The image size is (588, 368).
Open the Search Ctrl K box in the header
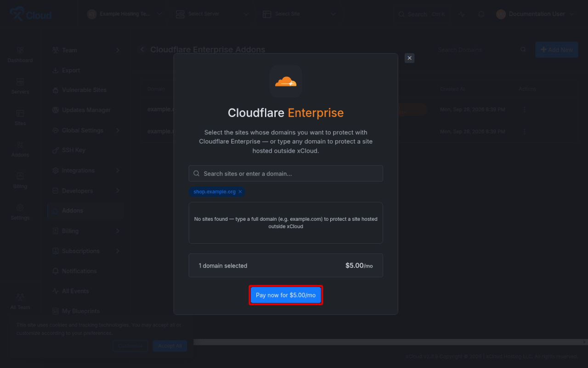coord(422,14)
